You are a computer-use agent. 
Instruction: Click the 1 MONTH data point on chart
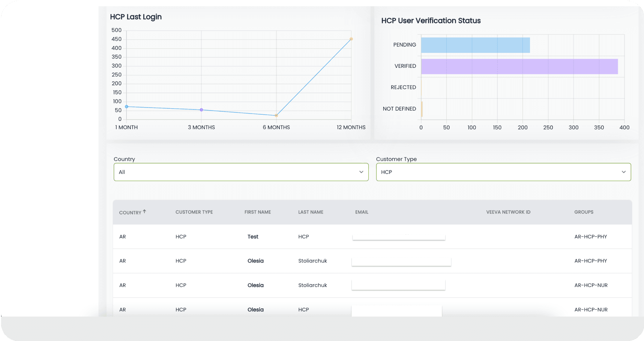pyautogui.click(x=127, y=107)
